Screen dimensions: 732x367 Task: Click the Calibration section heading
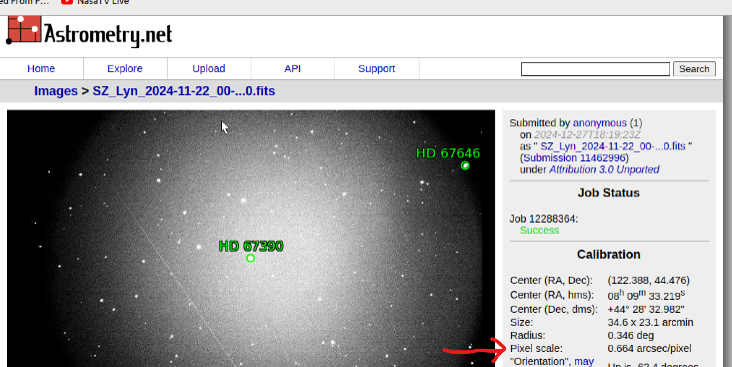click(608, 254)
